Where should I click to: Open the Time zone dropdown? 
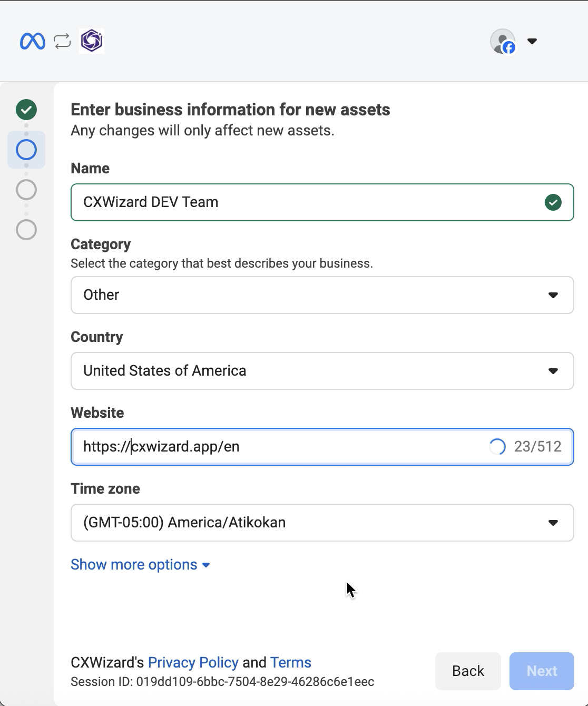[x=322, y=523]
